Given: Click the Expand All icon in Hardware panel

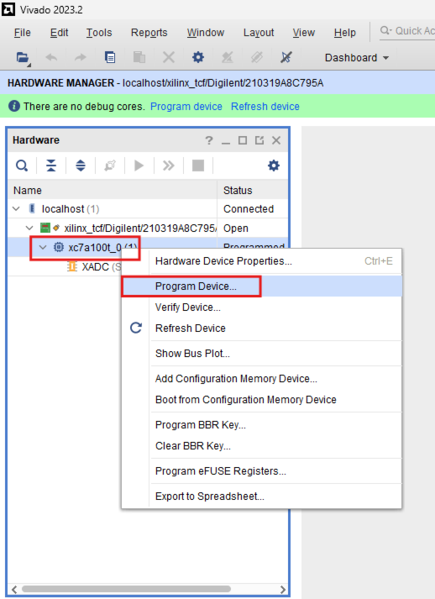Looking at the screenshot, I should 81,165.
